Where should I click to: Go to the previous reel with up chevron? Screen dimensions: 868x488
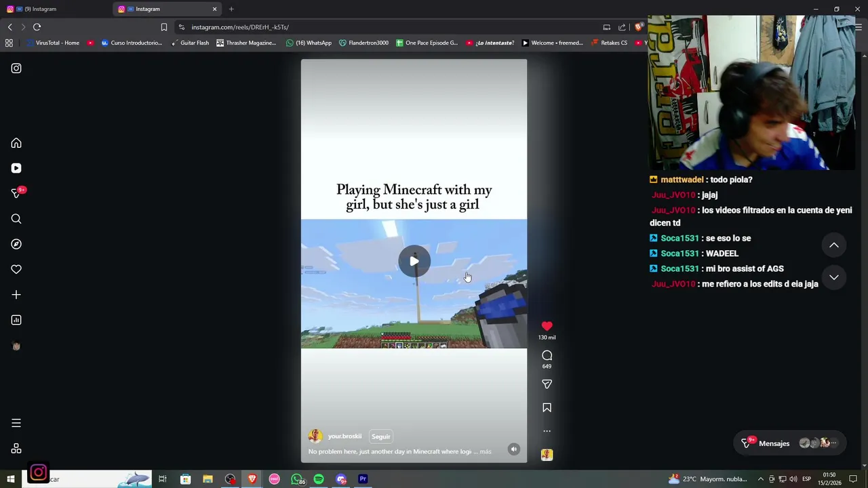click(x=834, y=245)
